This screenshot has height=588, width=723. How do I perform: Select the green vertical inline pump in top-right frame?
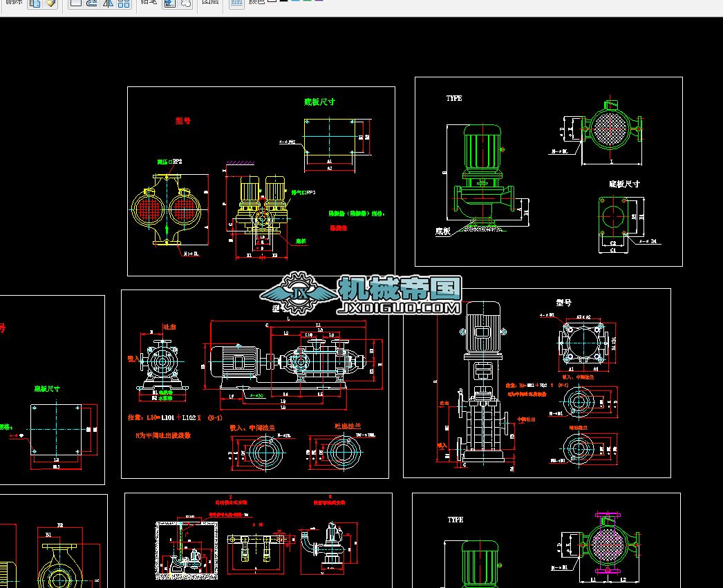click(484, 176)
